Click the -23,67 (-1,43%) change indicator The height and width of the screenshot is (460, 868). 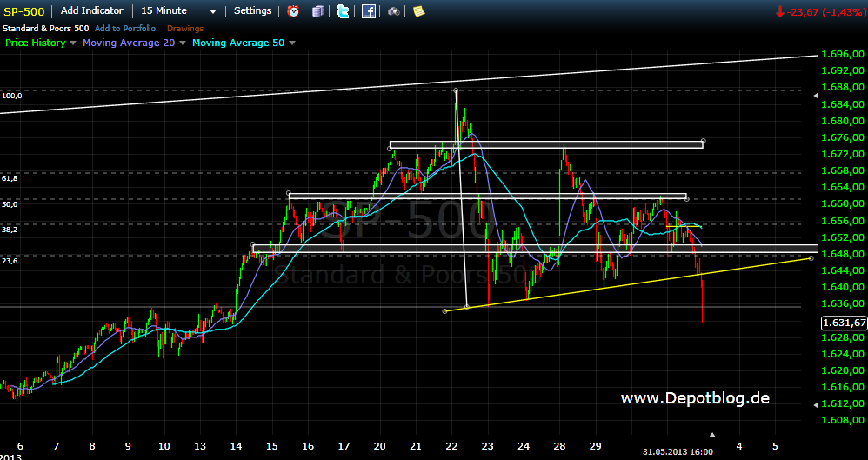(x=821, y=11)
